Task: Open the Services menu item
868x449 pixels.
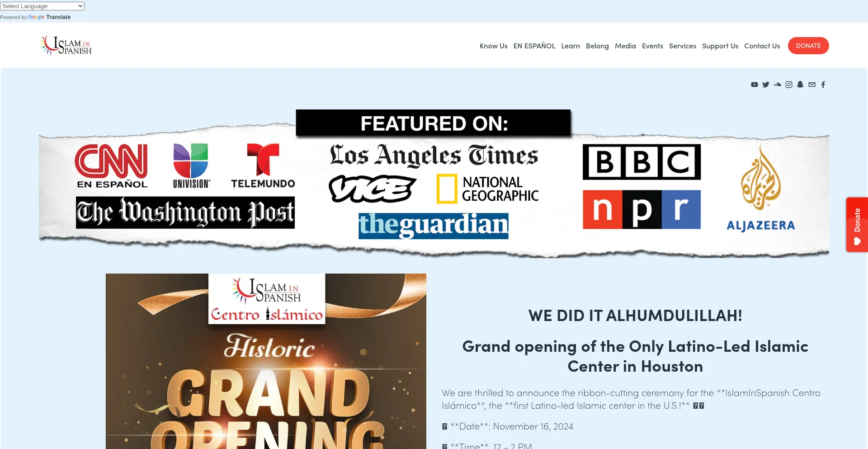Action: click(x=683, y=46)
